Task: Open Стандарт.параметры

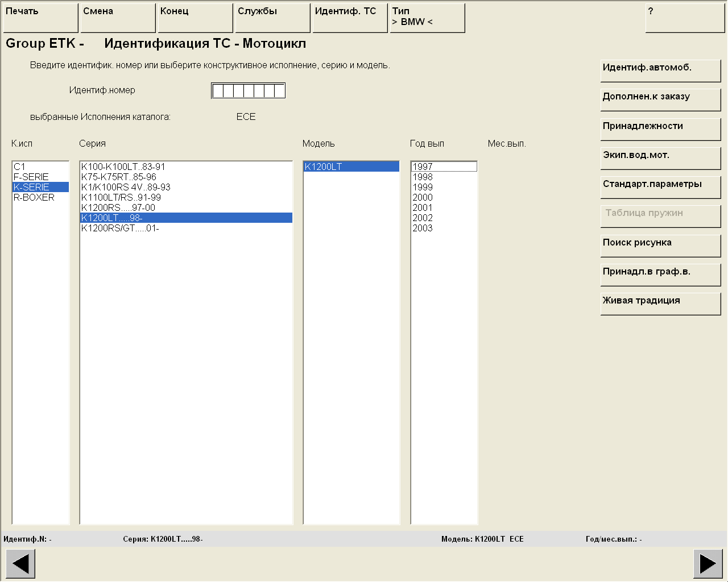Action: click(660, 188)
